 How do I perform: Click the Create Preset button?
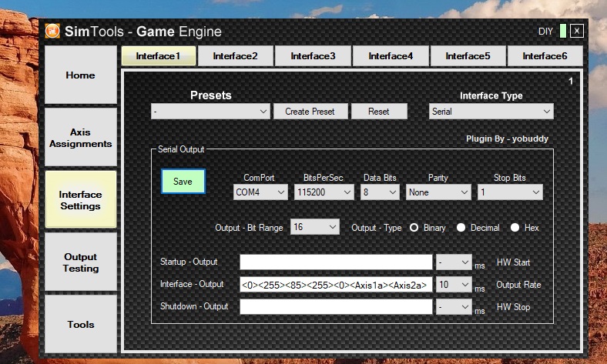310,112
